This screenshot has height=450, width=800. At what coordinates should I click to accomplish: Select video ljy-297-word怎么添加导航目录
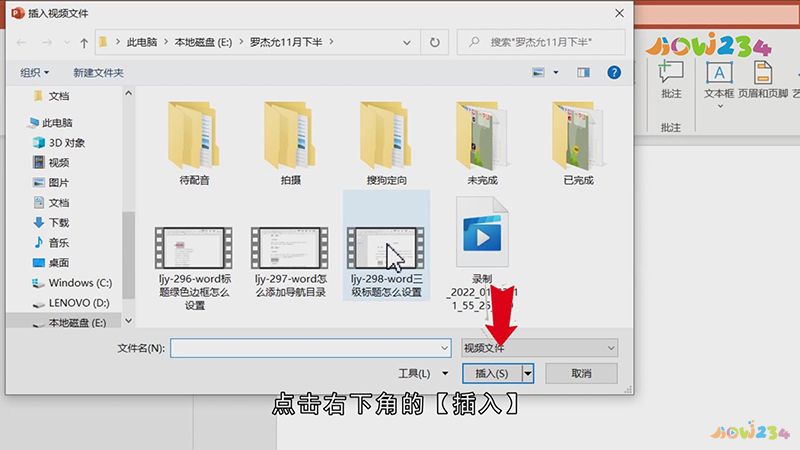(290, 263)
